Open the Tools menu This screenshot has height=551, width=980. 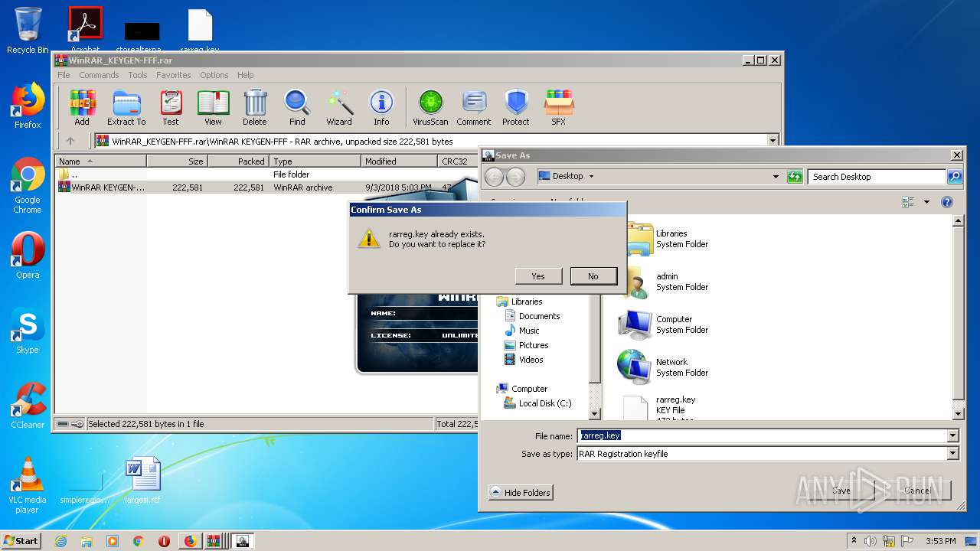click(138, 75)
